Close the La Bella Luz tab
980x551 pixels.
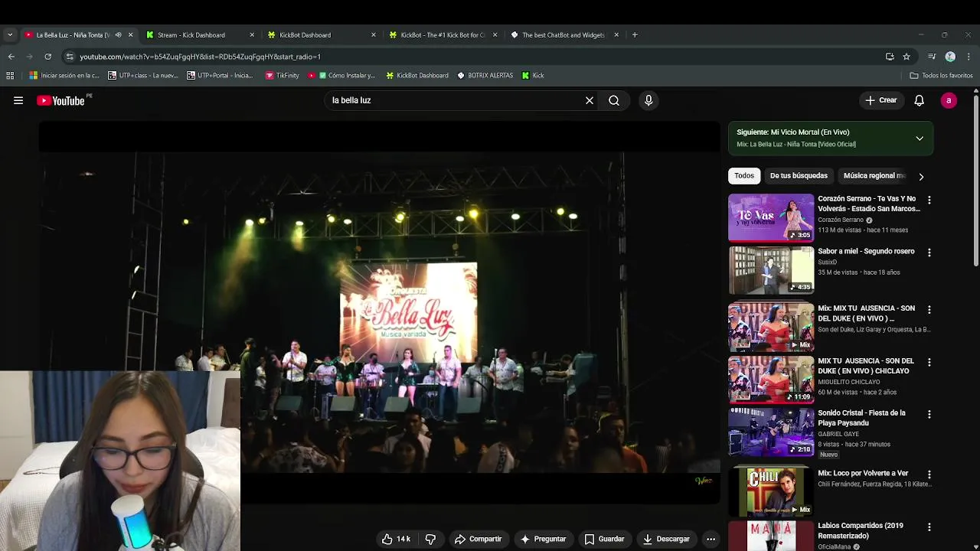point(130,34)
